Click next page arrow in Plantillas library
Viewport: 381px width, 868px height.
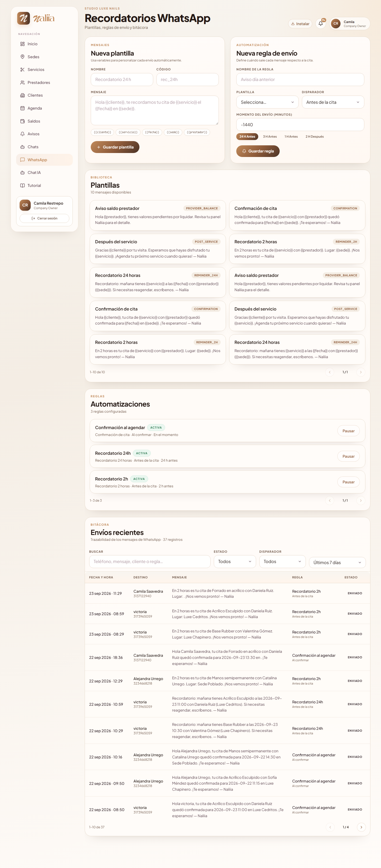point(361,372)
